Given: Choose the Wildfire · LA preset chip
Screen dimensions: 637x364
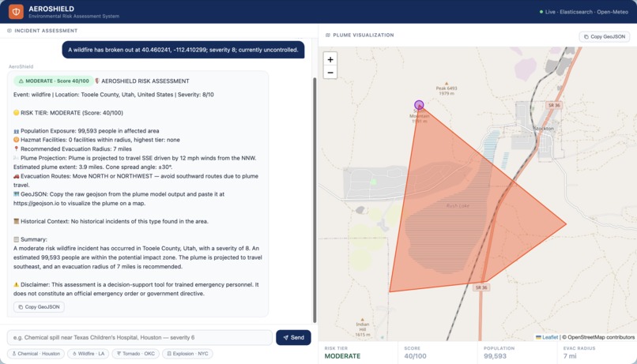Looking at the screenshot, I should click(89, 354).
